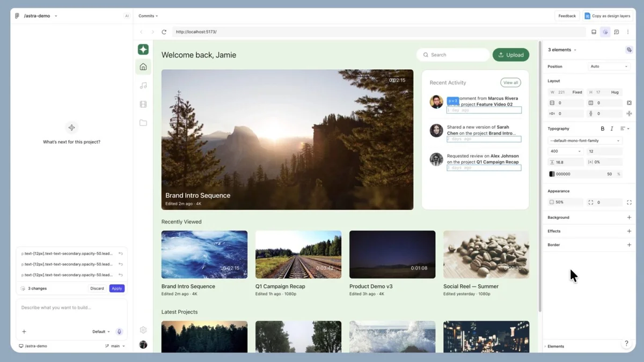Viewport: 644px width, 362px height.
Task: Click the Appearance opacity field showing 50%
Action: point(566,202)
